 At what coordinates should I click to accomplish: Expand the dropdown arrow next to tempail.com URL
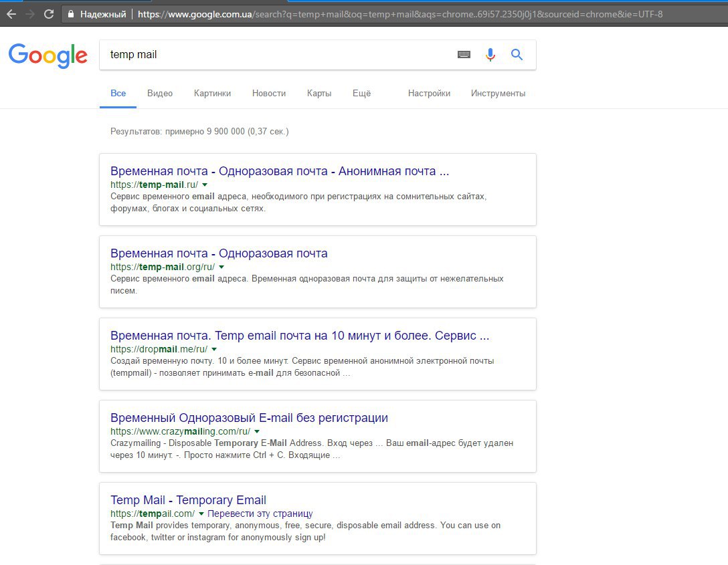pyautogui.click(x=201, y=514)
